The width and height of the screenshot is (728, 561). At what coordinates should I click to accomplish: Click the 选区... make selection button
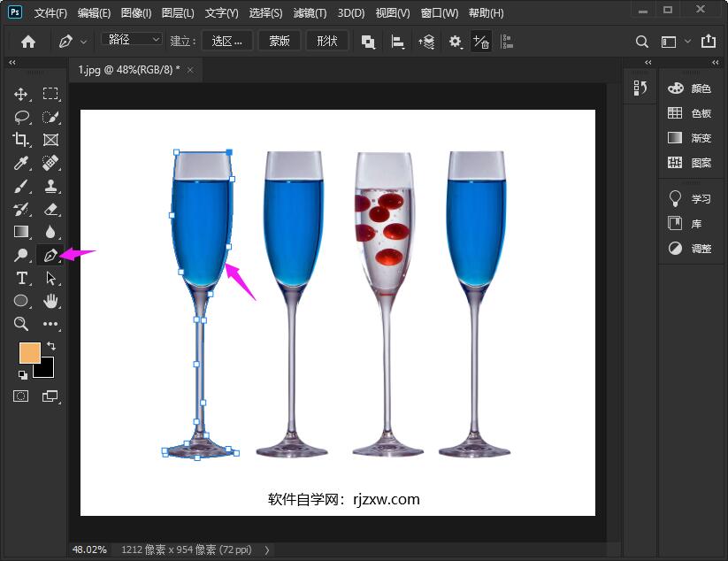click(x=226, y=42)
